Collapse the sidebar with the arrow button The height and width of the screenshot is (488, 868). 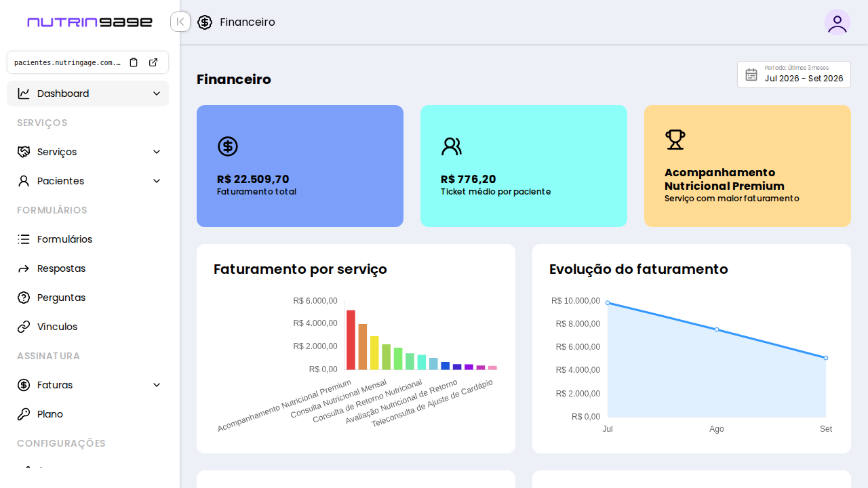(x=180, y=22)
